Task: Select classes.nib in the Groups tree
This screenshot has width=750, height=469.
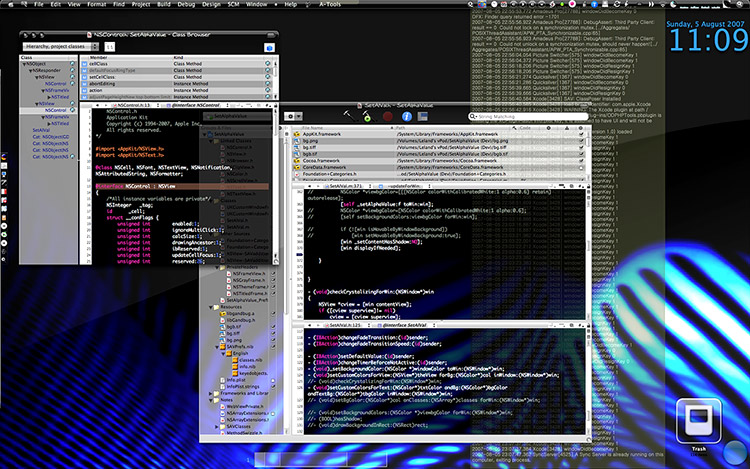Action: point(249,360)
